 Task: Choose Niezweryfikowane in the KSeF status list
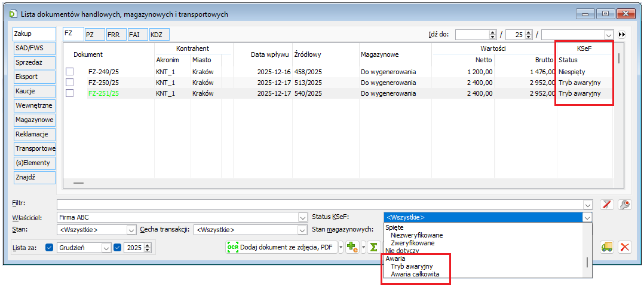(417, 235)
